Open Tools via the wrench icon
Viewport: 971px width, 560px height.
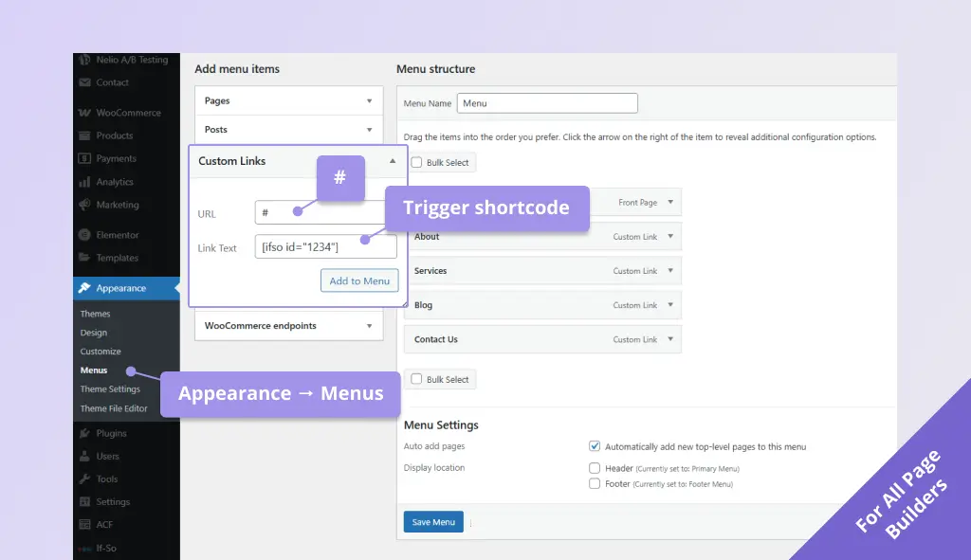(85, 479)
